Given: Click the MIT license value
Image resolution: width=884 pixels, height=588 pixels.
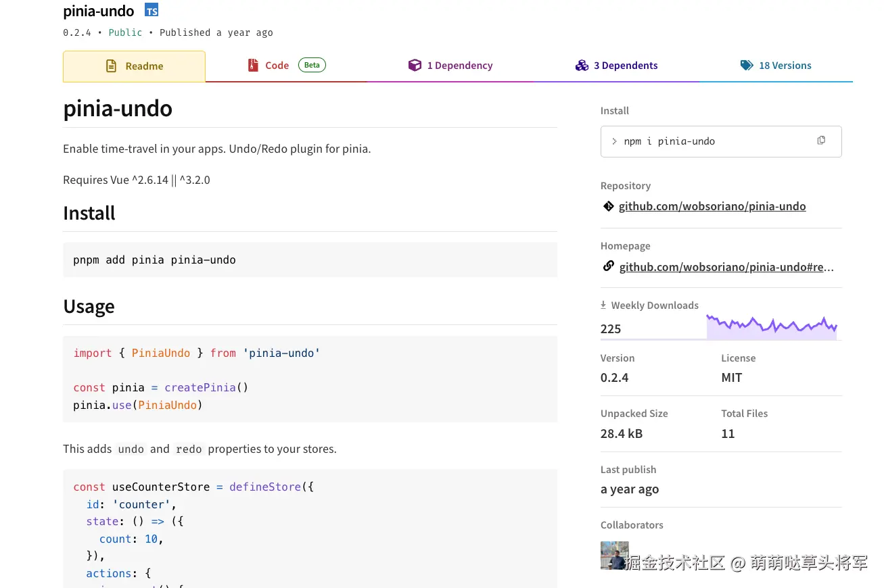Looking at the screenshot, I should (x=732, y=377).
